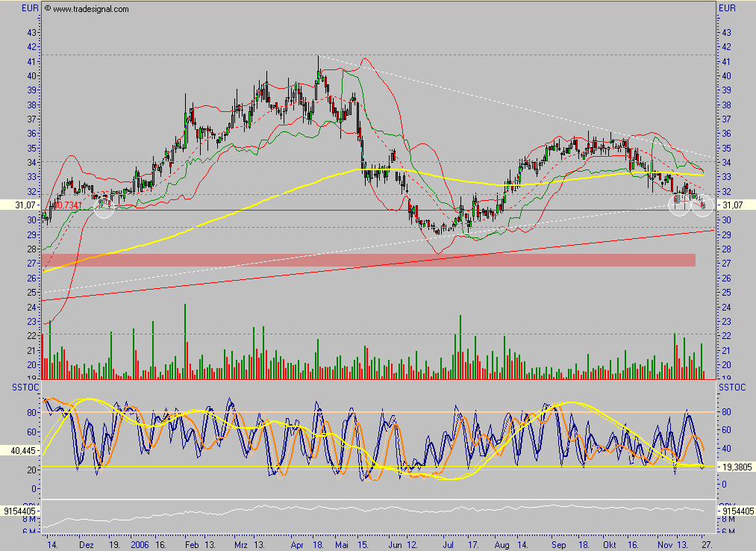Open the www.tradesignal.com link
The height and width of the screenshot is (551, 756).
click(x=91, y=9)
